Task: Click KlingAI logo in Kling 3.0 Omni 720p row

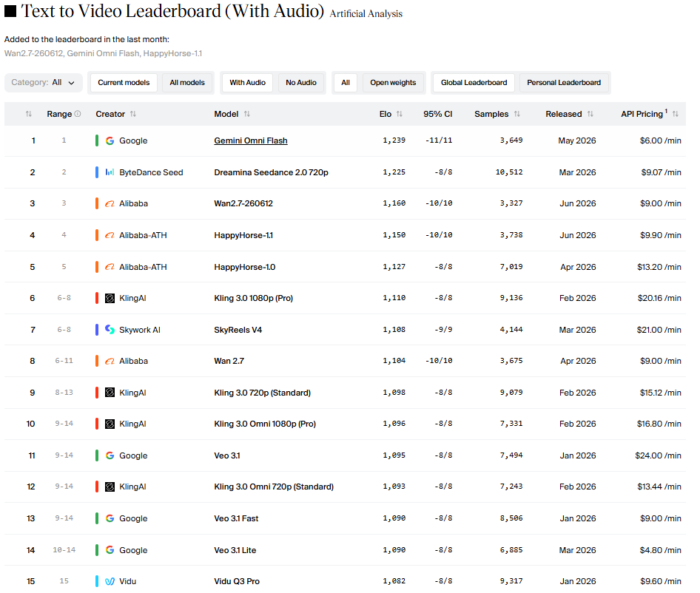Action: [110, 487]
